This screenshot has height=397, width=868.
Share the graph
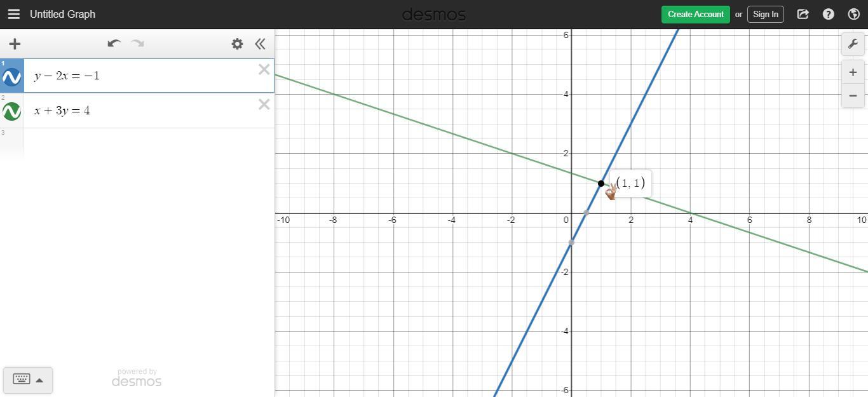pos(803,14)
